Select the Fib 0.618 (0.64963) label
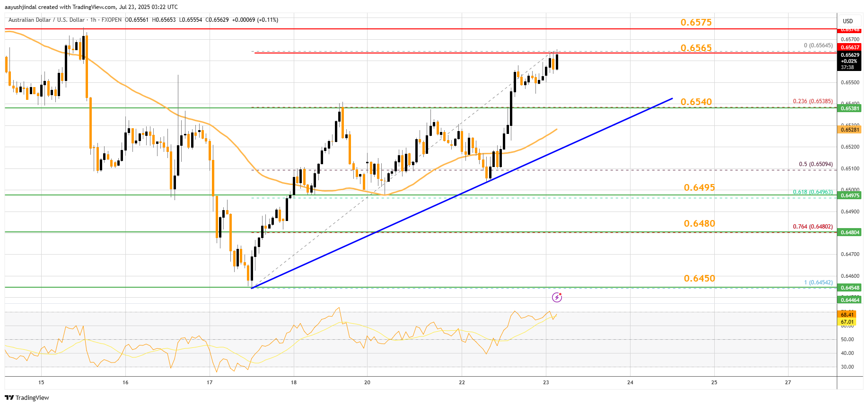The width and height of the screenshot is (868, 406). pos(813,192)
